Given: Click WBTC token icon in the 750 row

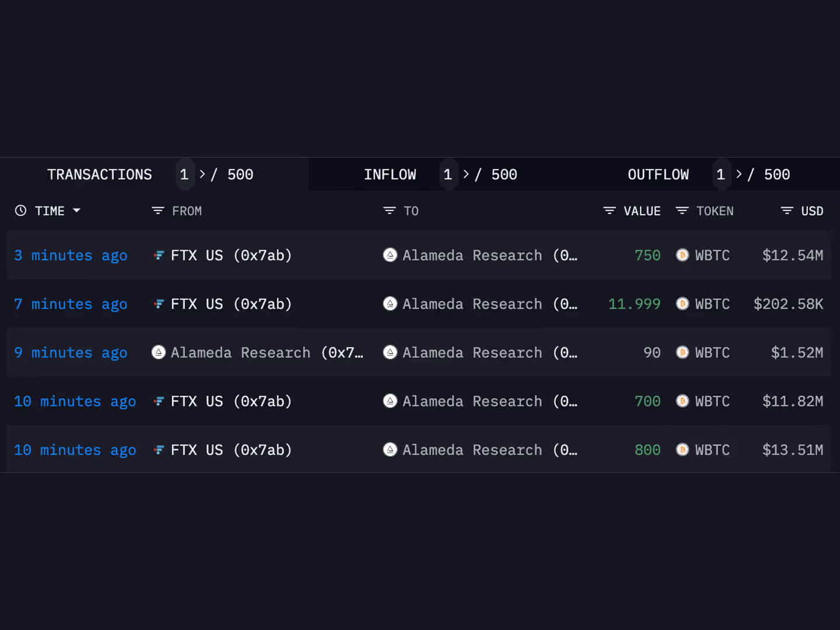Looking at the screenshot, I should pos(682,255).
